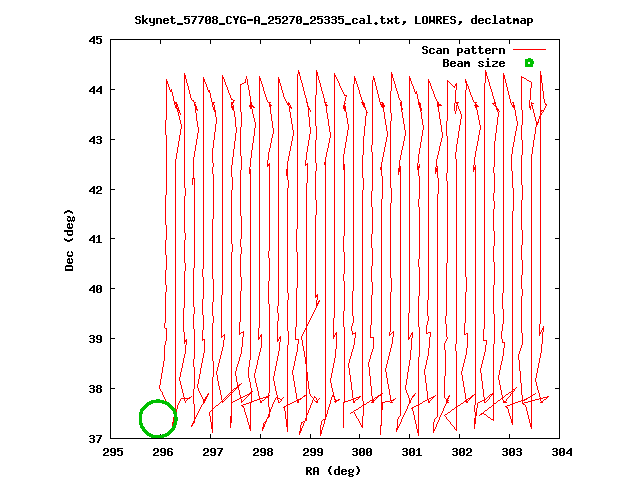
Task: Click the plot title Skynet_57708_CYG-A text
Action: [333, 20]
